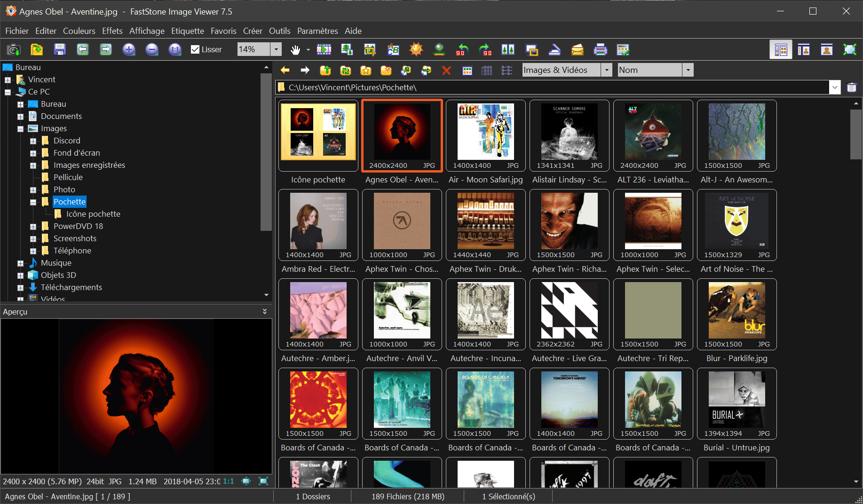
Task: Open the Compare selected images tool
Action: pos(508,49)
